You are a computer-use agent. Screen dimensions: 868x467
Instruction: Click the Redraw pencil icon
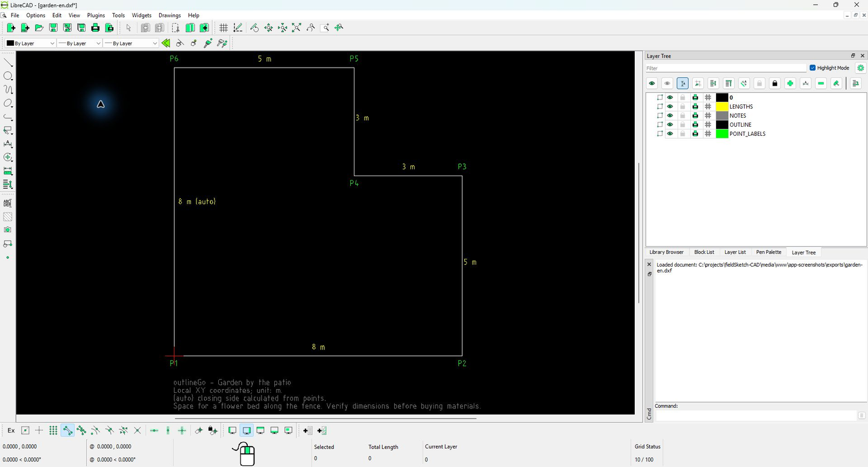tap(254, 28)
